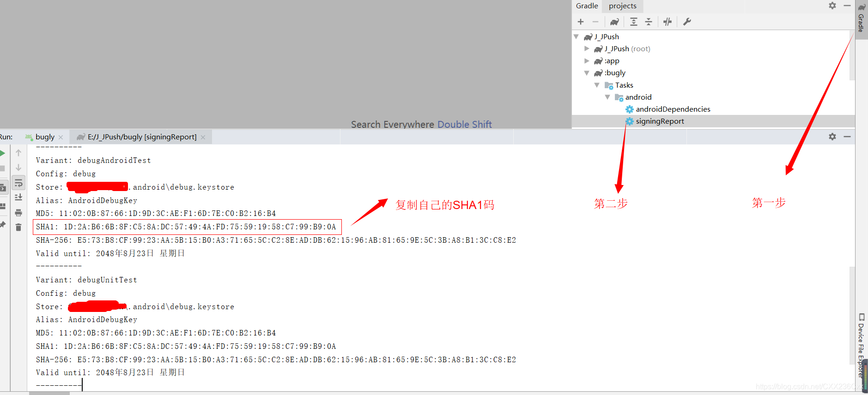Click the first SHA-256 fingerprint line

pos(276,240)
